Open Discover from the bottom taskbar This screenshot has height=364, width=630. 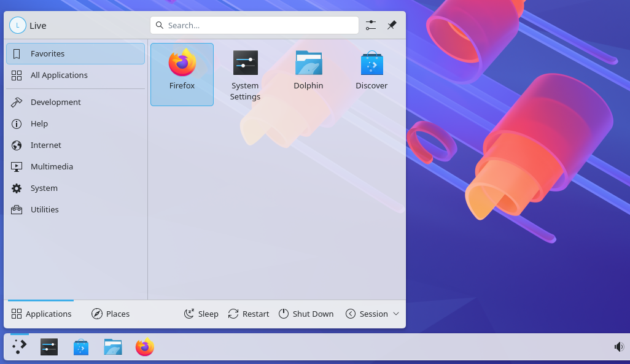80,346
